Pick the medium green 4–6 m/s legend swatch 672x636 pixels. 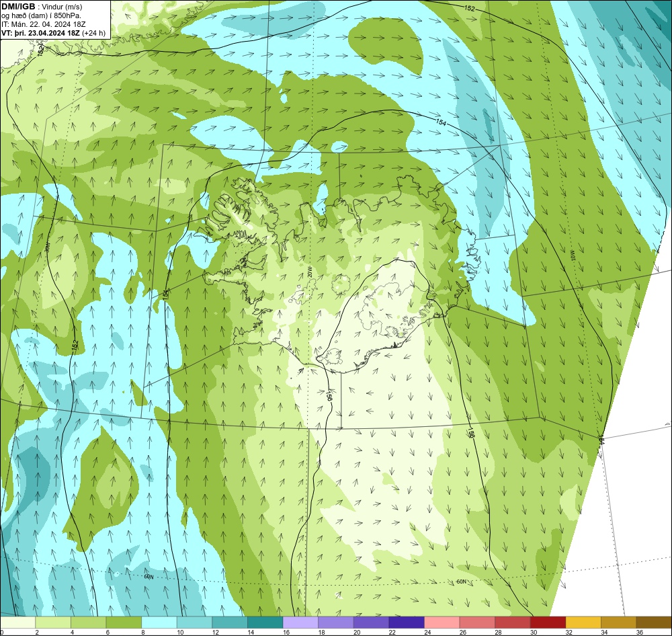tap(88, 623)
